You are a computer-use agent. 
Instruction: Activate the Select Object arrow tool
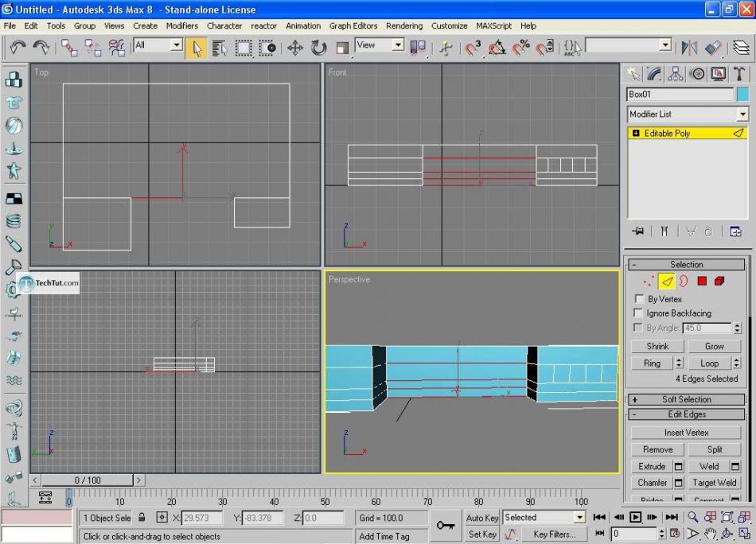tap(197, 48)
